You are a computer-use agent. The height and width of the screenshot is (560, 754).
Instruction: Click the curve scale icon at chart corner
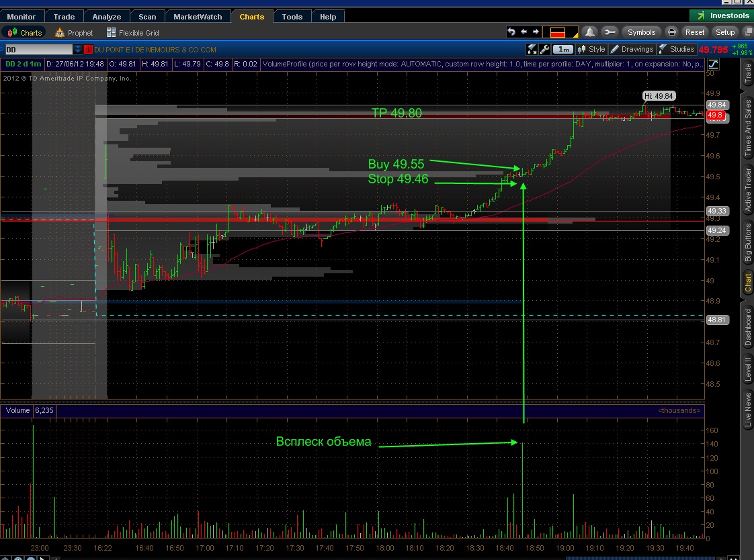pos(712,64)
